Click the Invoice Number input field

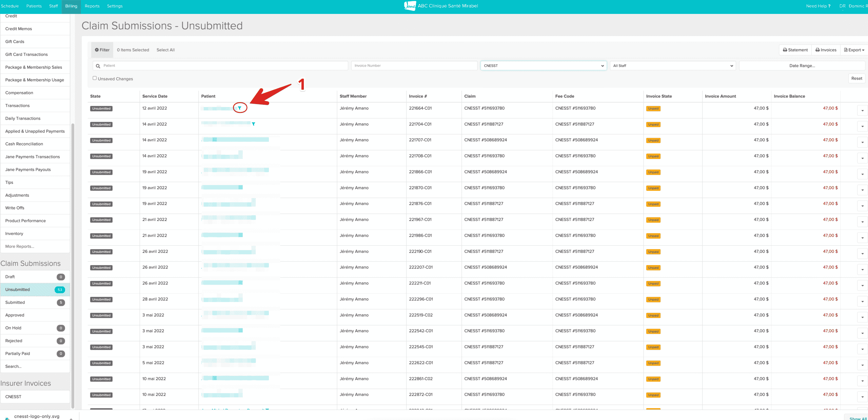coord(414,66)
